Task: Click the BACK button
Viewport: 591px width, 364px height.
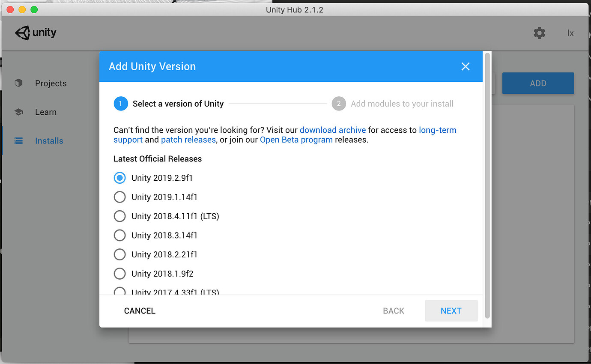Action: (393, 310)
